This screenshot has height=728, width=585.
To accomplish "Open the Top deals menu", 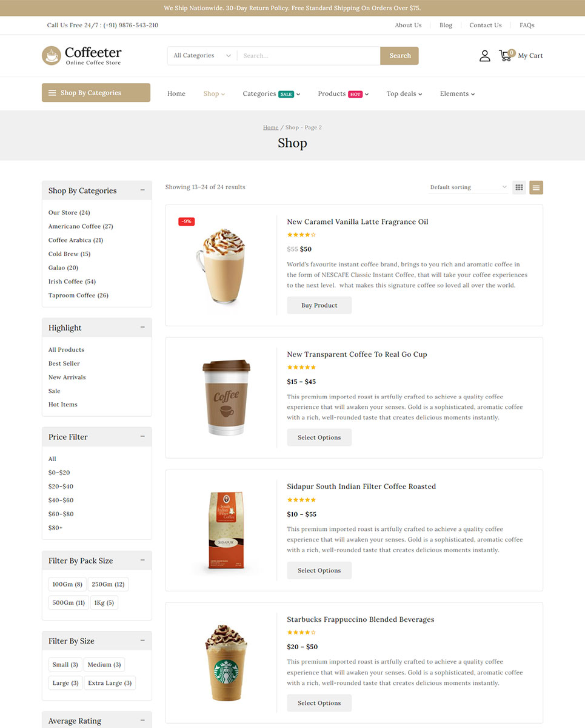I will (x=404, y=94).
